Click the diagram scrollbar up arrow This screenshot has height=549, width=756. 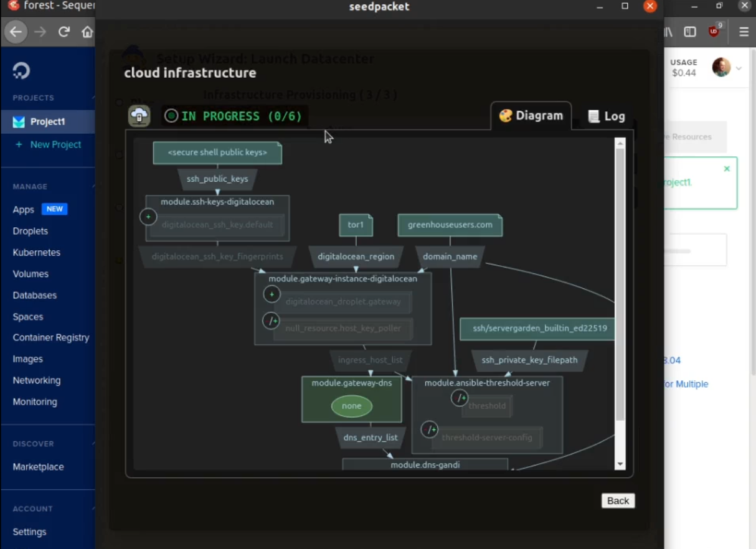point(620,143)
